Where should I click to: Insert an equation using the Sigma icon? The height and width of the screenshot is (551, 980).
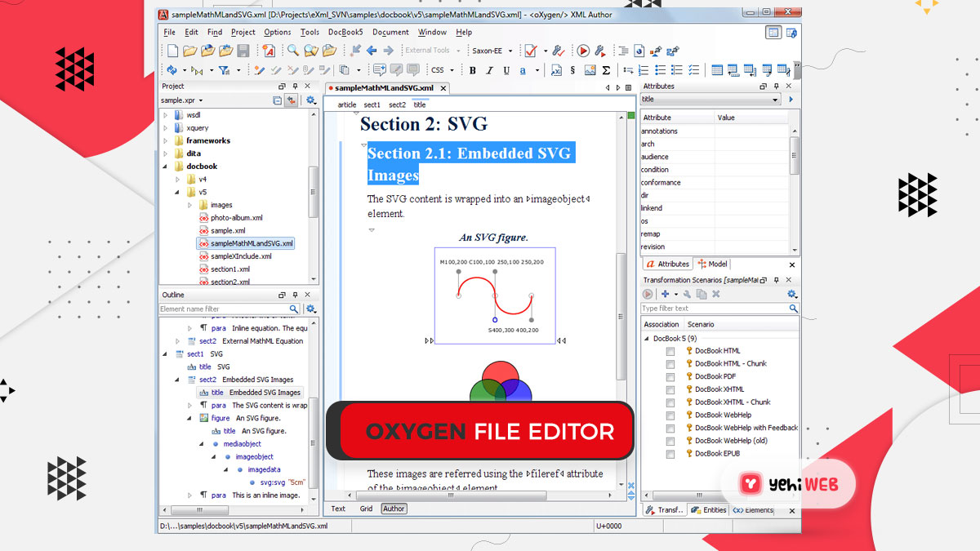pyautogui.click(x=606, y=69)
